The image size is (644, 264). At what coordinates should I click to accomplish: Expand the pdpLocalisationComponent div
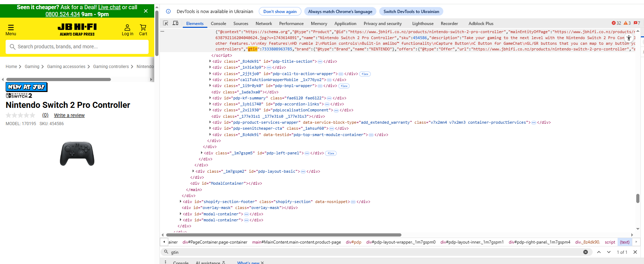[x=210, y=110]
